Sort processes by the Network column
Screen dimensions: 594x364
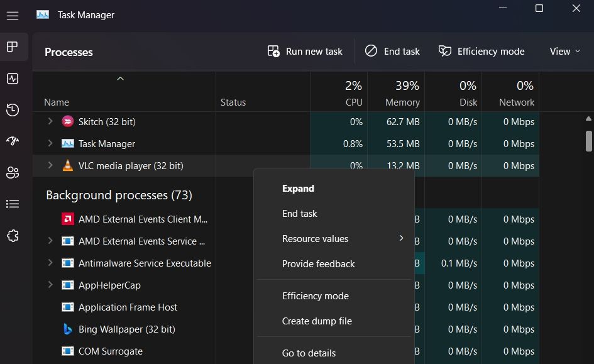(x=510, y=91)
